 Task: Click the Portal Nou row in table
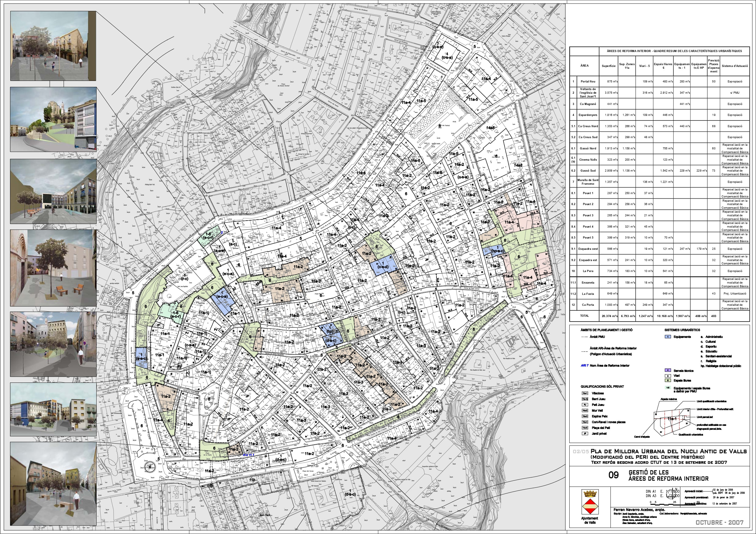click(588, 82)
